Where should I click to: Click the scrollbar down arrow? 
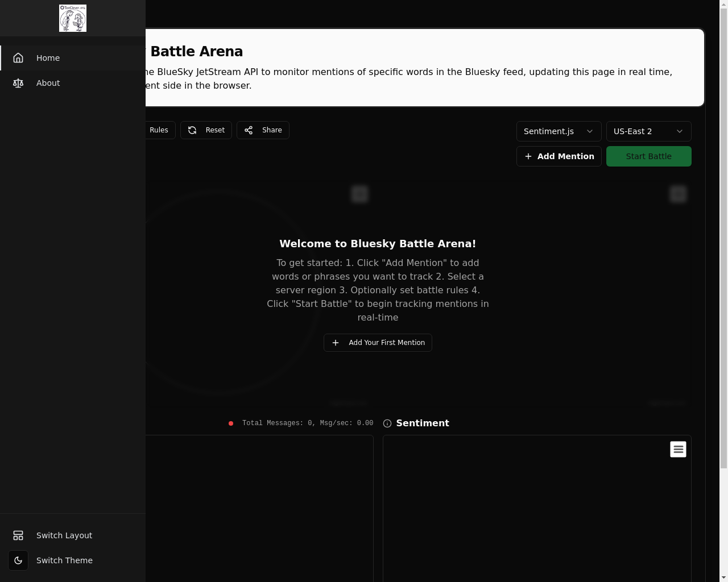click(723, 577)
